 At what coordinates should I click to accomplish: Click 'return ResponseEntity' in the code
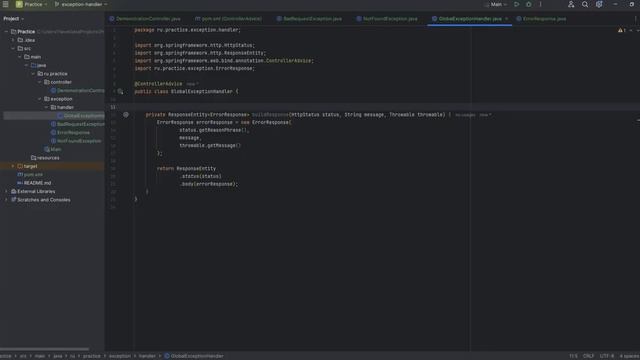tap(186, 168)
